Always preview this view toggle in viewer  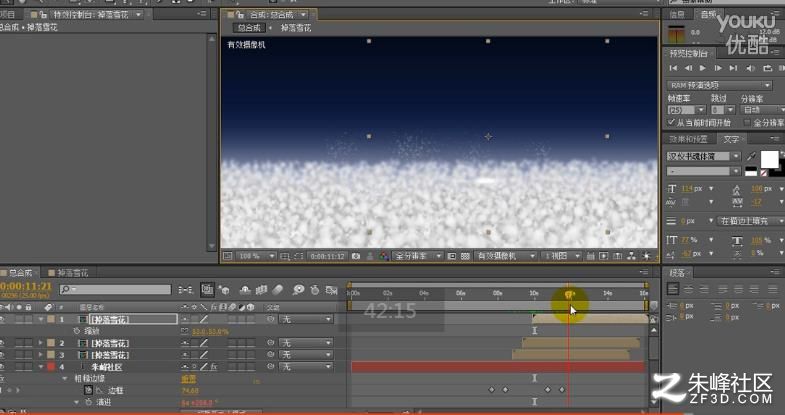click(227, 256)
